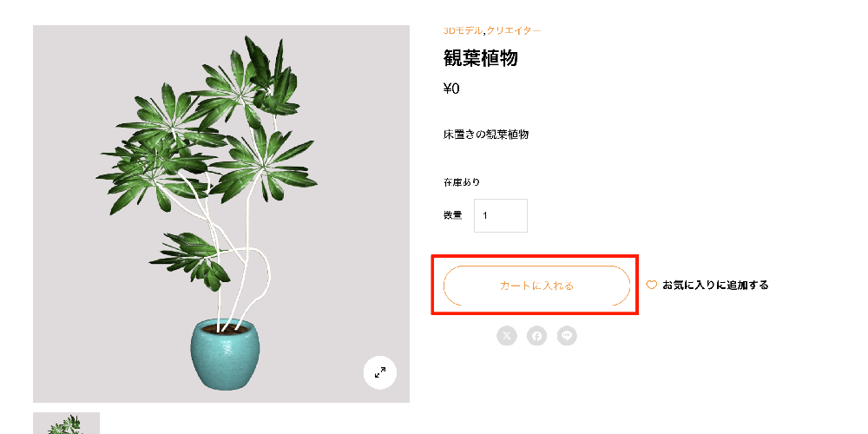Click the 床置きの観葉植物 description text
The width and height of the screenshot is (868, 434).
click(485, 135)
